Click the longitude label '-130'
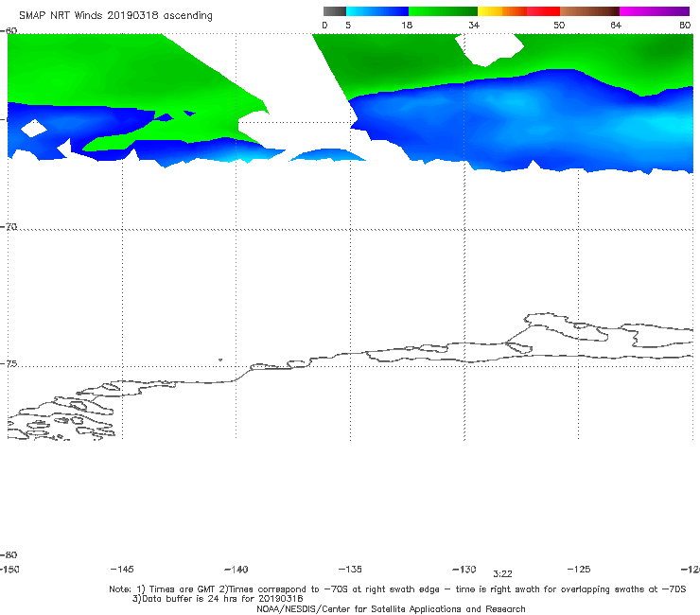 pyautogui.click(x=464, y=569)
